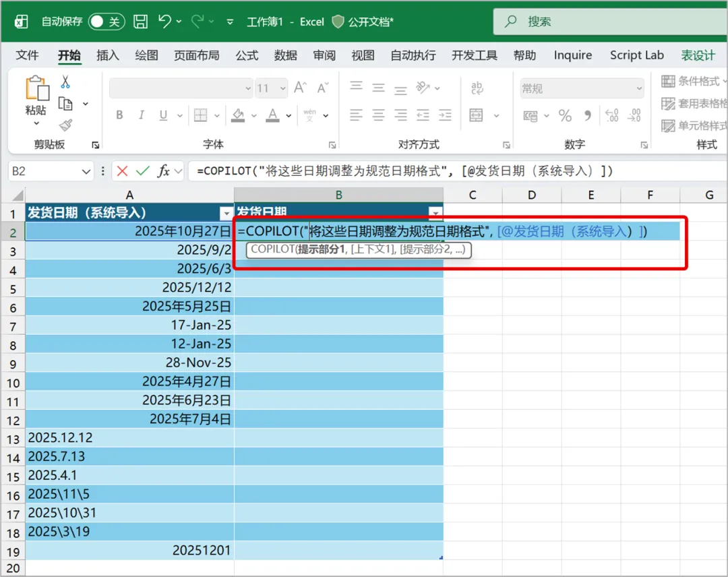Open the Font Color dropdown arrow
The image size is (728, 577).
click(x=289, y=115)
